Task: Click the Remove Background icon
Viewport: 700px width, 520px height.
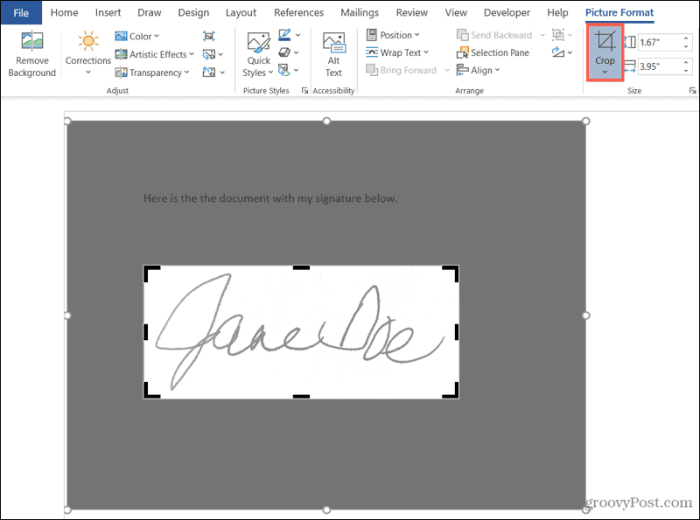Action: [x=32, y=54]
